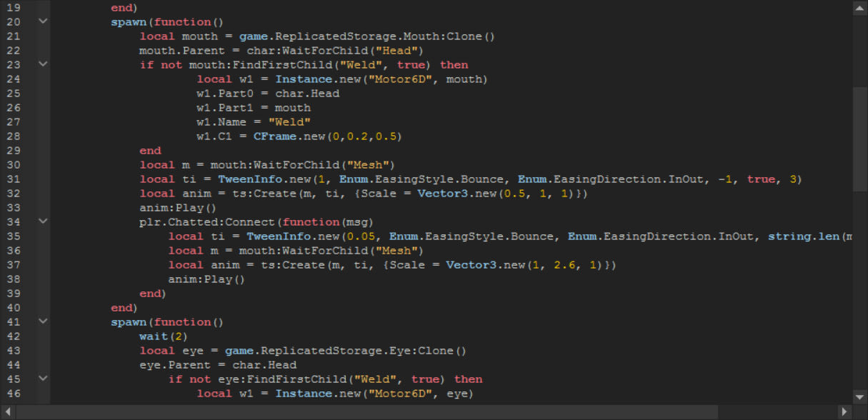This screenshot has width=868, height=420.
Task: Click "anim:Play()" on line 33
Action: coord(178,207)
